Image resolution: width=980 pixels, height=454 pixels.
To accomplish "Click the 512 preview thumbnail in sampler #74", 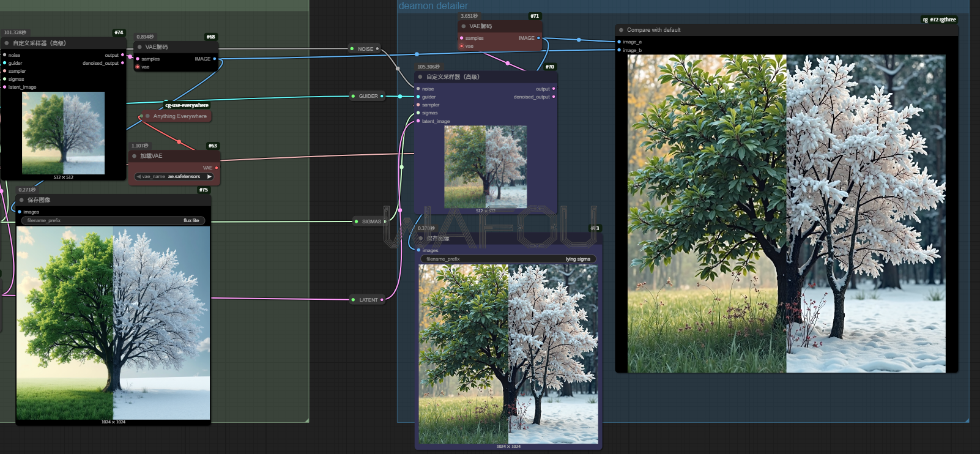I will (x=63, y=133).
